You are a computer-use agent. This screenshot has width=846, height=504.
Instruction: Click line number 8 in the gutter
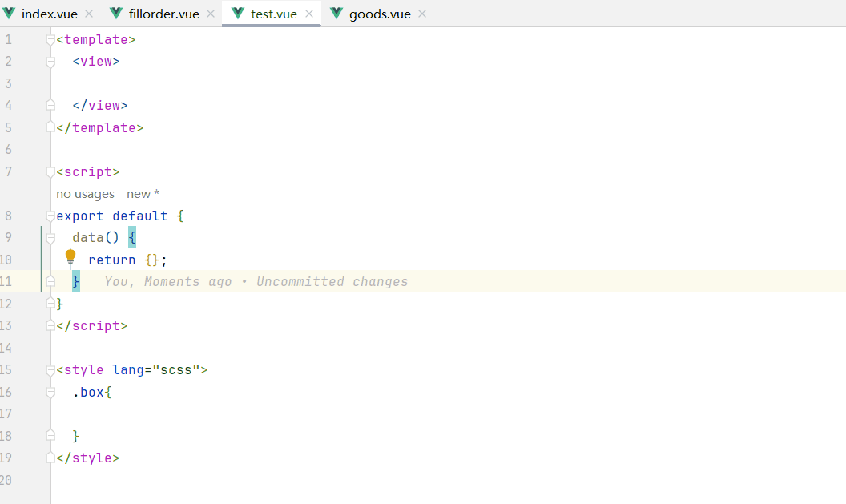point(8,216)
